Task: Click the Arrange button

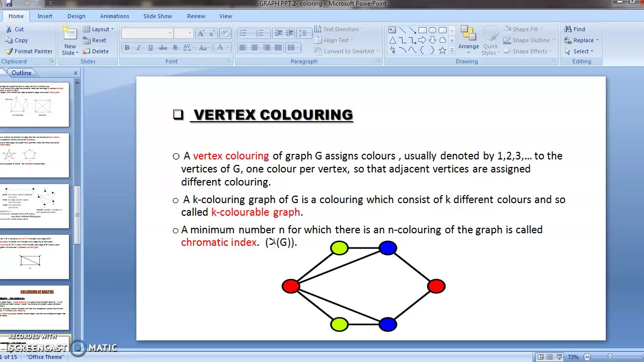Action: (x=468, y=40)
